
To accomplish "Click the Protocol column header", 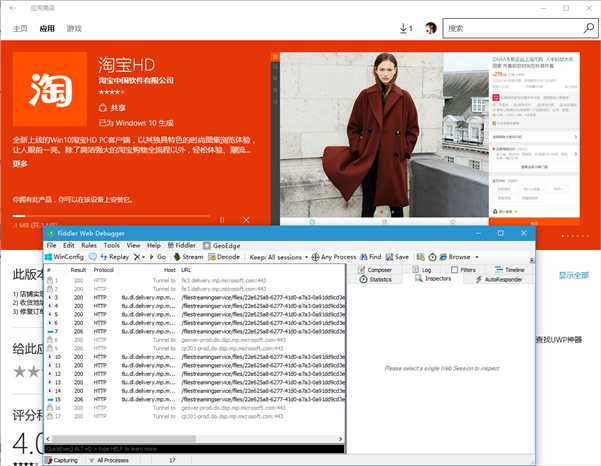I will [x=103, y=270].
